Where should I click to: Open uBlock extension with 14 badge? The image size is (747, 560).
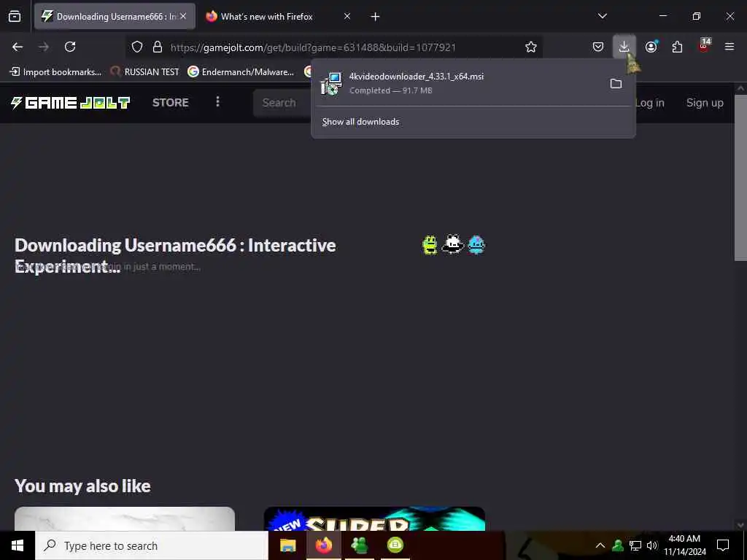click(x=704, y=46)
